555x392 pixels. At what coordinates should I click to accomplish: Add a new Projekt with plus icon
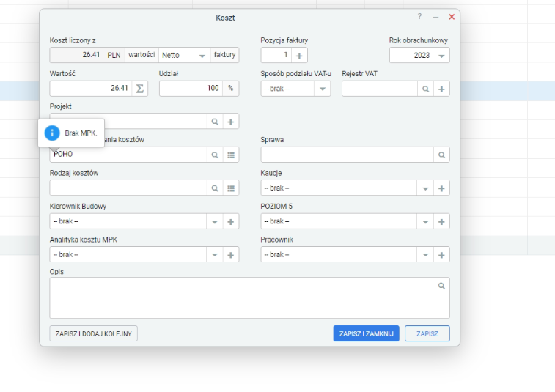point(231,122)
